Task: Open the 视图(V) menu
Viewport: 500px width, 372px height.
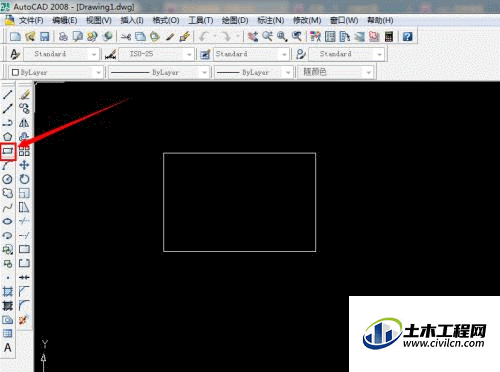Action: (x=99, y=20)
